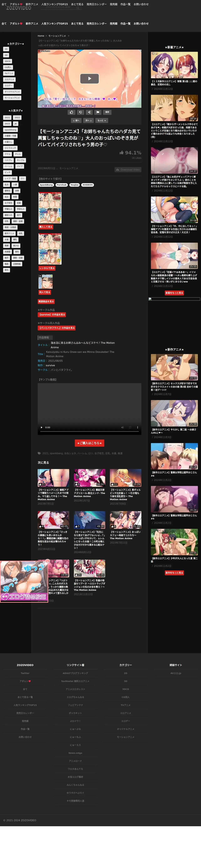The width and height of the screenshot is (201, 868).
Task: Open the sample video three-dot options menu
Action: point(137,427)
